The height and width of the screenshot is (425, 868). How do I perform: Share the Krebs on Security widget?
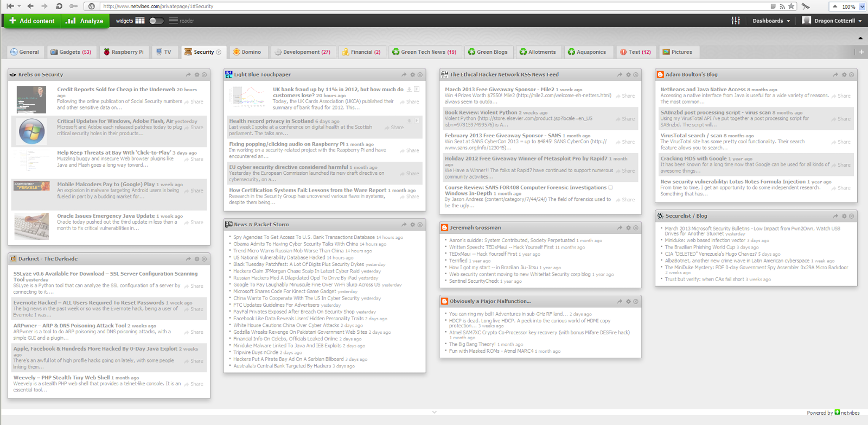click(188, 75)
